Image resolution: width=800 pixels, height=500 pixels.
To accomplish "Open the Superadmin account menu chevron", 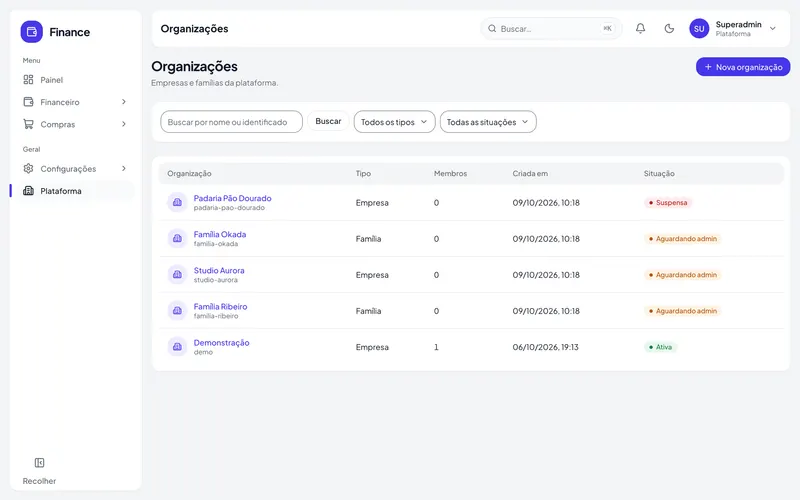I will tap(772, 29).
